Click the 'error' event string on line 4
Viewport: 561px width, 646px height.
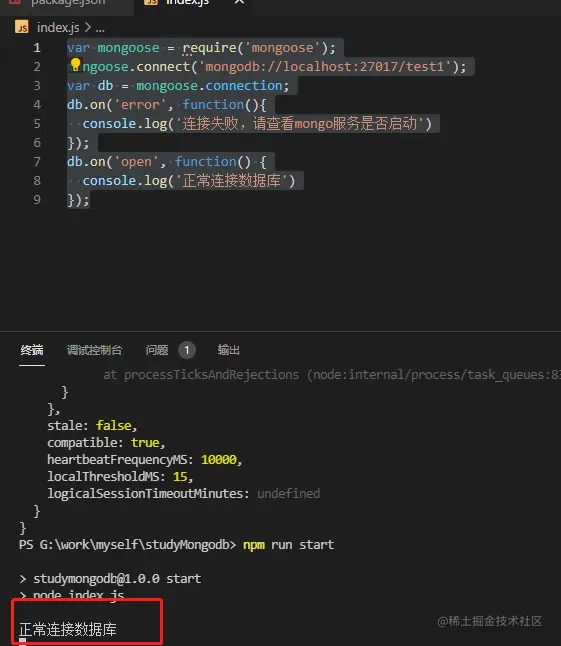(140, 105)
